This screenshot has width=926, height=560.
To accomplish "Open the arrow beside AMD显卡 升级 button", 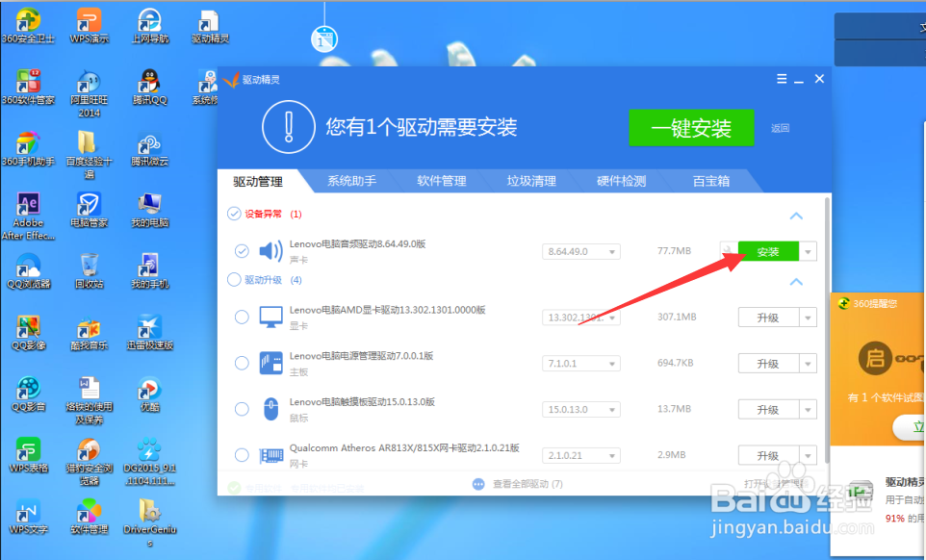I will 808,318.
